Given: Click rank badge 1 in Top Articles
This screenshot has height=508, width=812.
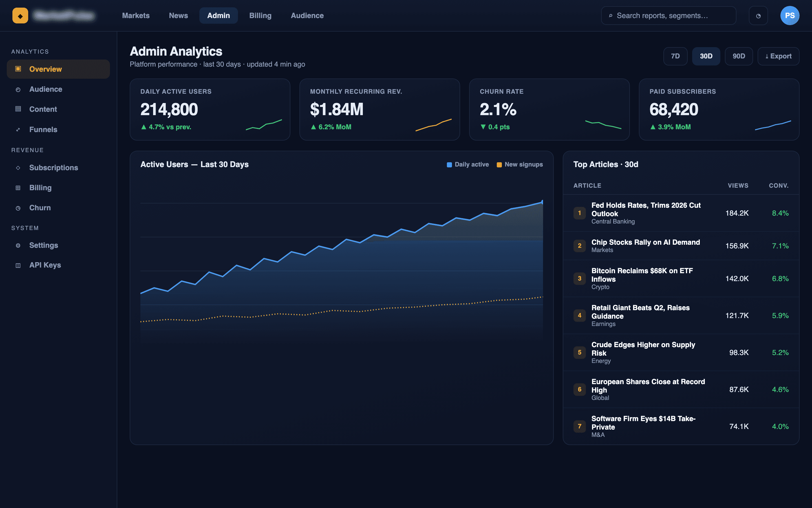Looking at the screenshot, I should click(x=579, y=213).
